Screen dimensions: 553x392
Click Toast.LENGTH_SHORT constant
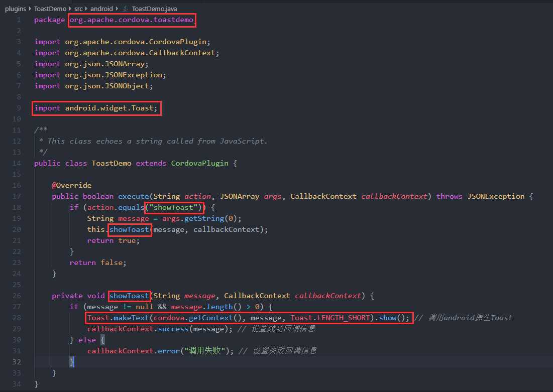330,318
